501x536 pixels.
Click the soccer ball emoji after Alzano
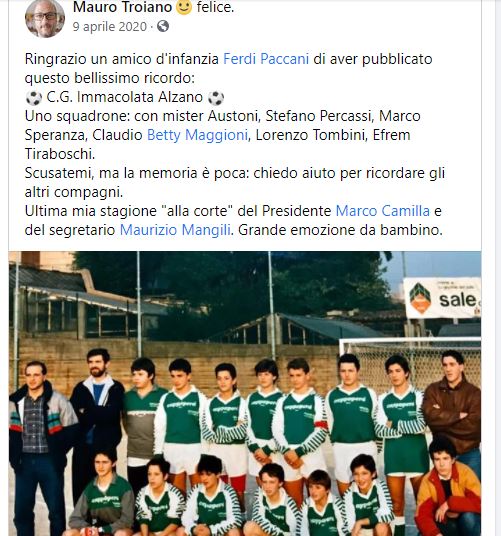pos(216,98)
